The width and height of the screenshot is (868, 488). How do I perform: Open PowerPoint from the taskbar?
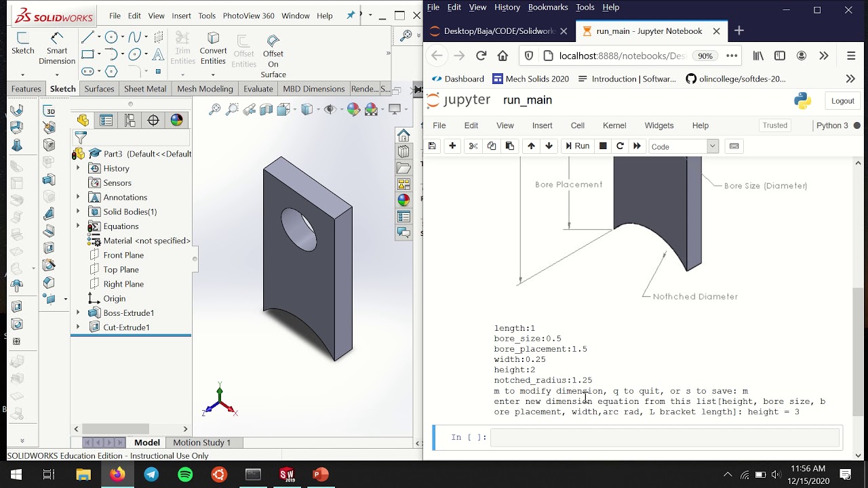click(x=321, y=474)
